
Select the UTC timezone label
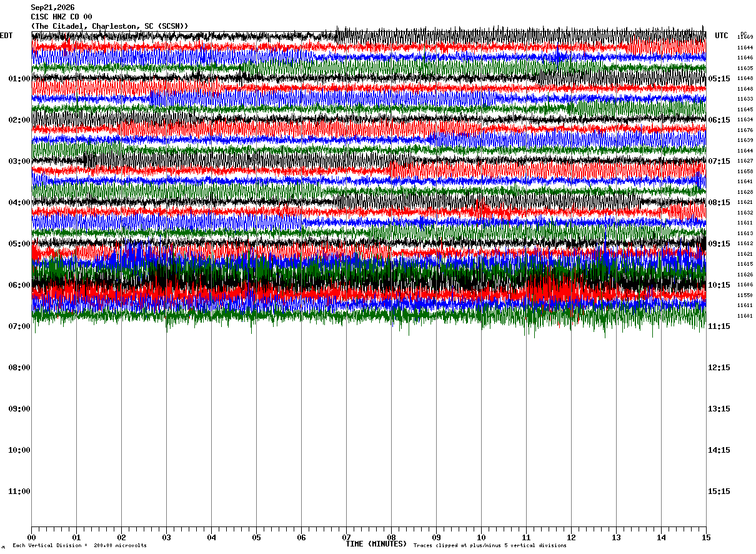[x=722, y=36]
